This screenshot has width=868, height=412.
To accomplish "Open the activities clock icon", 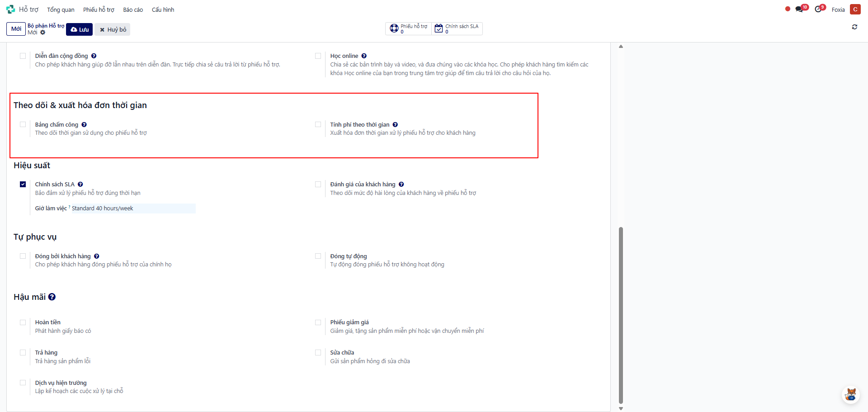I will [x=818, y=9].
